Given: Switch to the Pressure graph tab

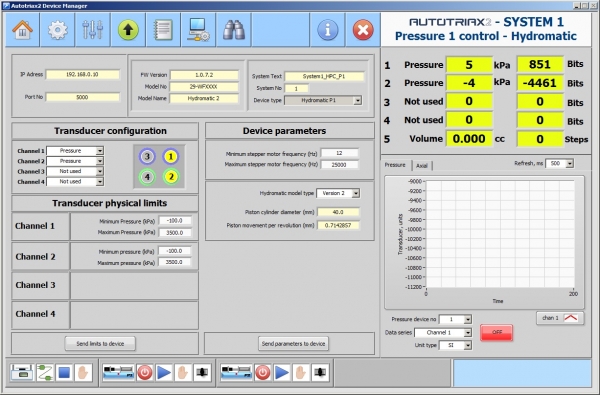Looking at the screenshot, I should point(395,165).
